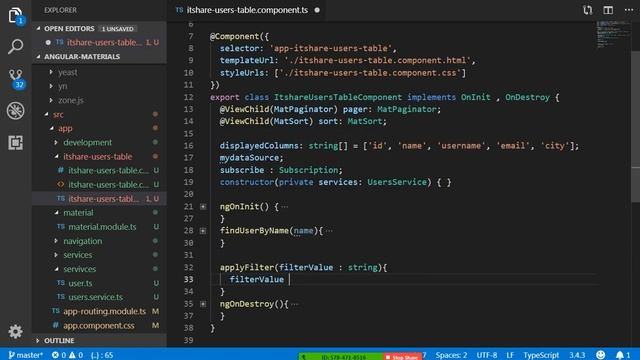Split the editor to the right
Image resolution: width=640 pixels, height=360 pixels.
608,10
